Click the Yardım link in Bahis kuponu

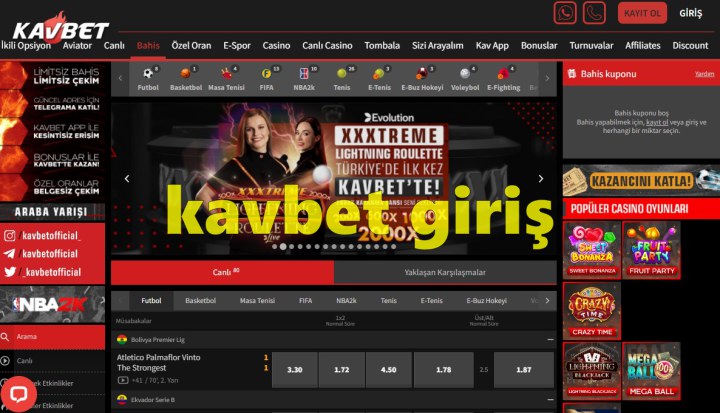[704, 74]
